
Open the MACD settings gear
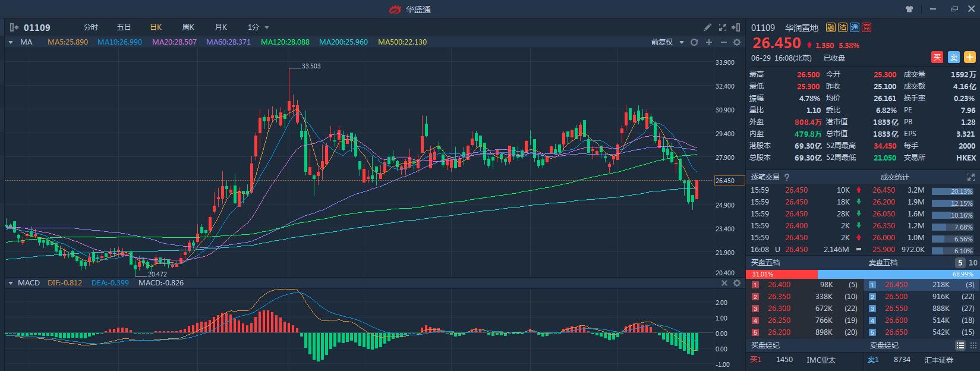click(x=738, y=283)
